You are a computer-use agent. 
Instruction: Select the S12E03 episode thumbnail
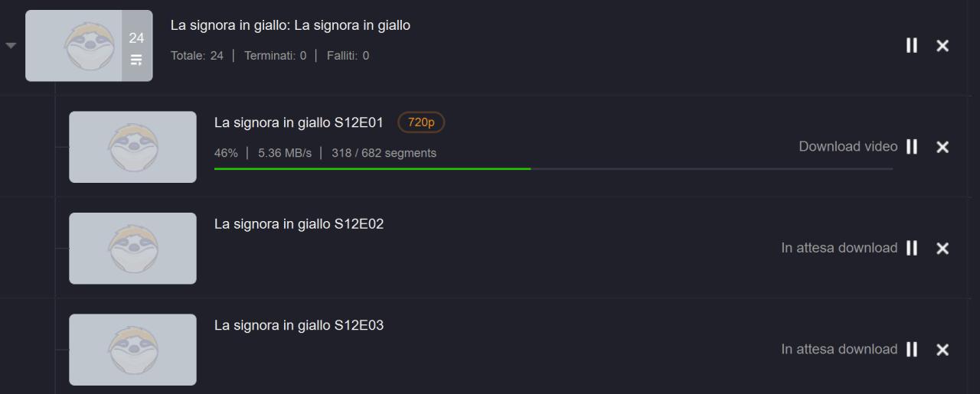click(x=132, y=350)
